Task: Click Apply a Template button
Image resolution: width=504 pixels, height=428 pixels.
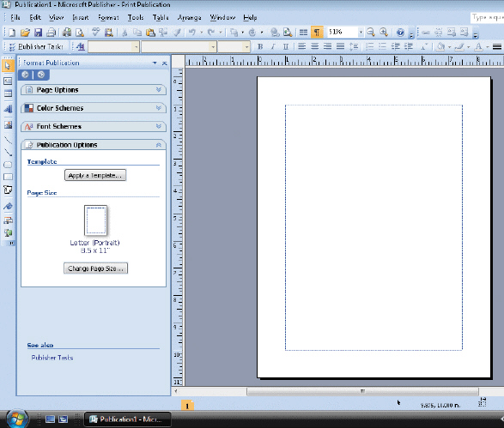Action: point(95,175)
